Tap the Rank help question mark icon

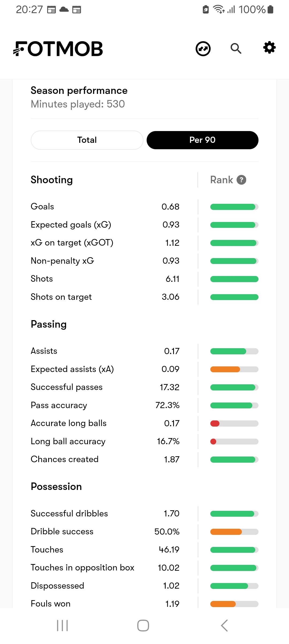tap(241, 180)
